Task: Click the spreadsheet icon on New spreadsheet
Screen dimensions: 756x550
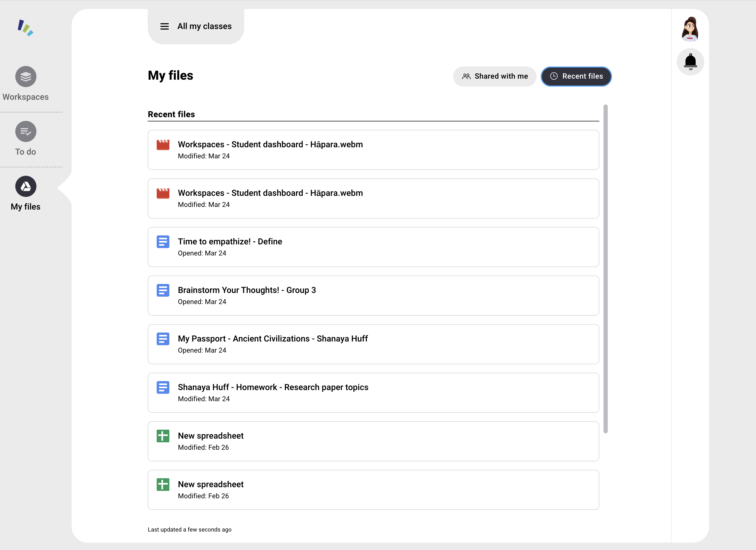Action: [163, 436]
